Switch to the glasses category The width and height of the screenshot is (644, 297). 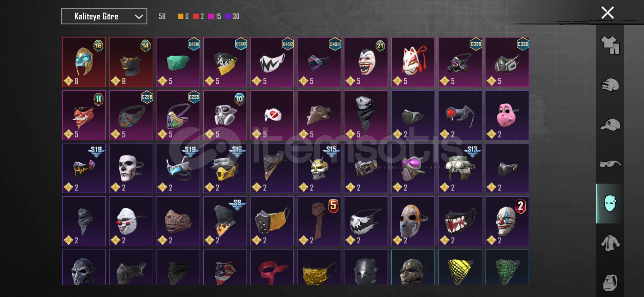pyautogui.click(x=610, y=164)
